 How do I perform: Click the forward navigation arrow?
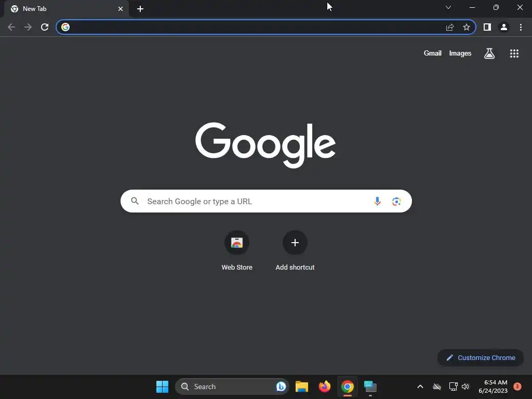pyautogui.click(x=28, y=27)
